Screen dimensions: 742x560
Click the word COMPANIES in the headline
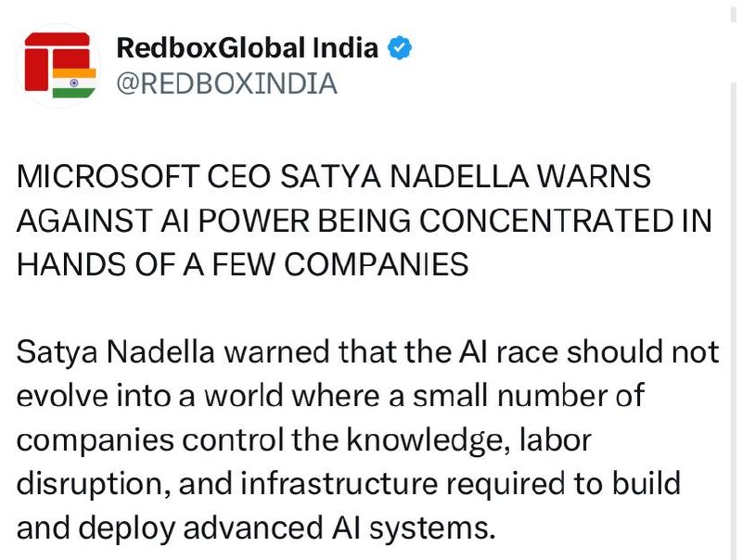[x=377, y=264]
